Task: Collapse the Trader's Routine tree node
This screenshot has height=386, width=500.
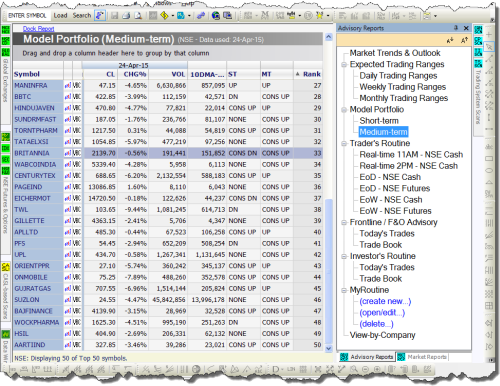Action: point(344,144)
